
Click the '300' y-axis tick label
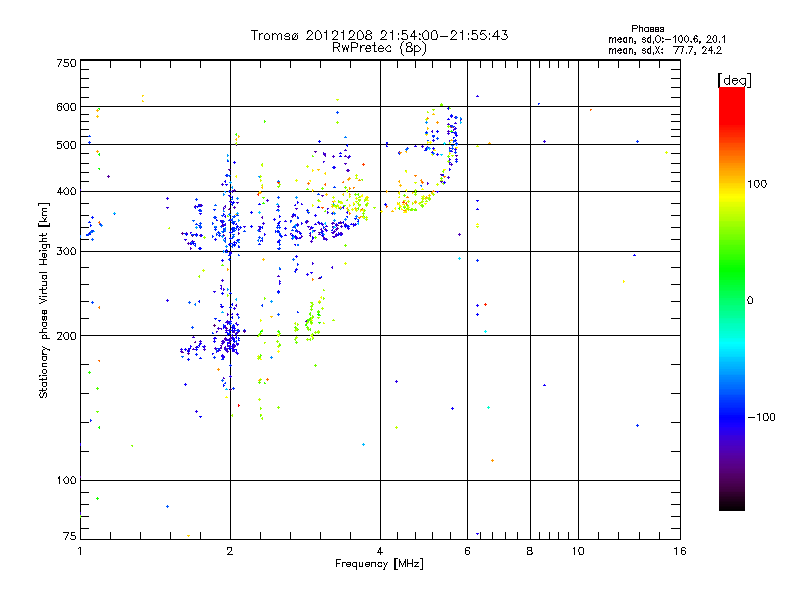[66, 251]
